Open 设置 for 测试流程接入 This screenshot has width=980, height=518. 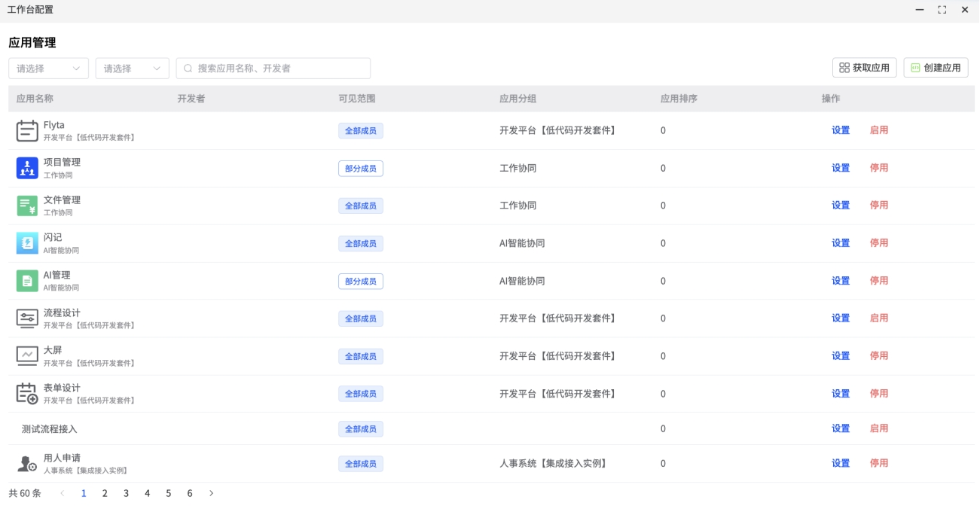click(x=841, y=428)
